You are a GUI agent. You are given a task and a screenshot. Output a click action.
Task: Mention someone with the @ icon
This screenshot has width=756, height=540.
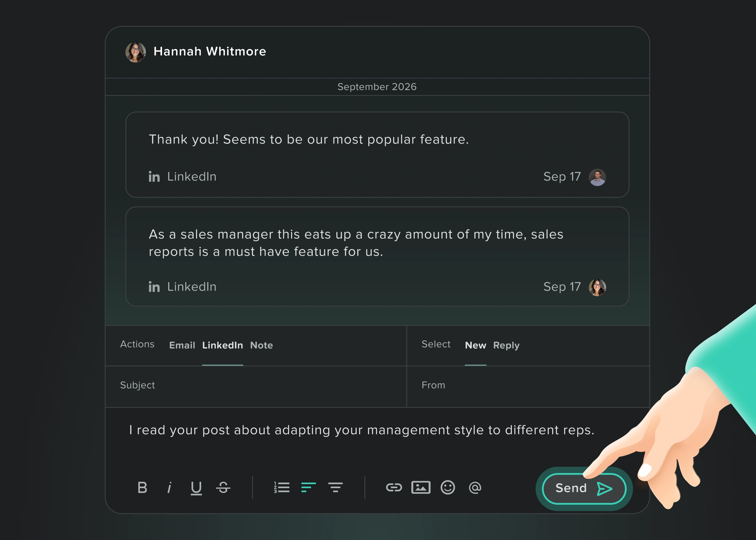pyautogui.click(x=475, y=487)
